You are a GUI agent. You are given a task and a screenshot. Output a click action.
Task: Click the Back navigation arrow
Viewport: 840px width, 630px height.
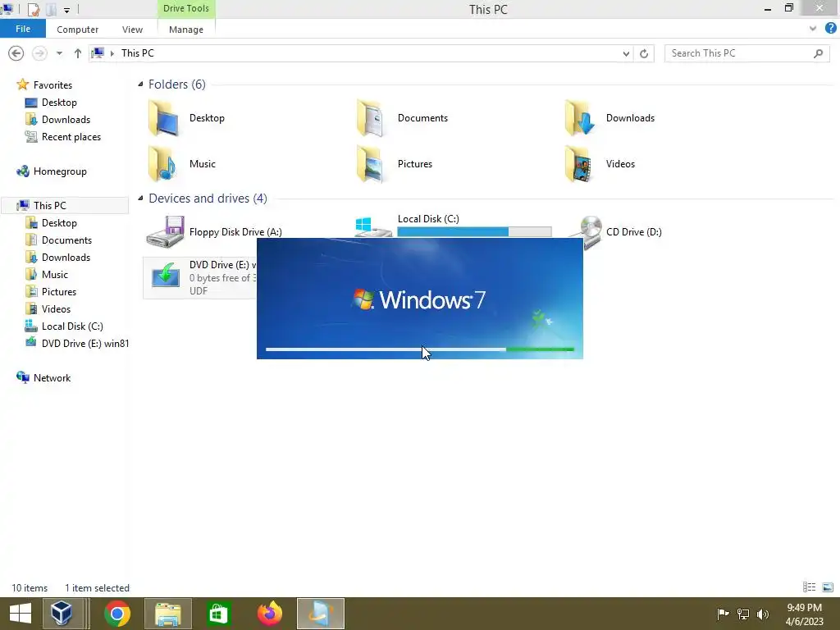(16, 53)
